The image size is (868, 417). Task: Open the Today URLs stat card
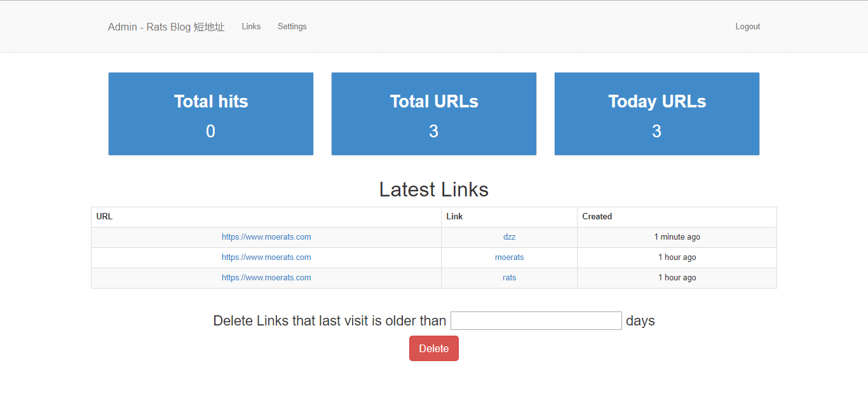click(657, 114)
